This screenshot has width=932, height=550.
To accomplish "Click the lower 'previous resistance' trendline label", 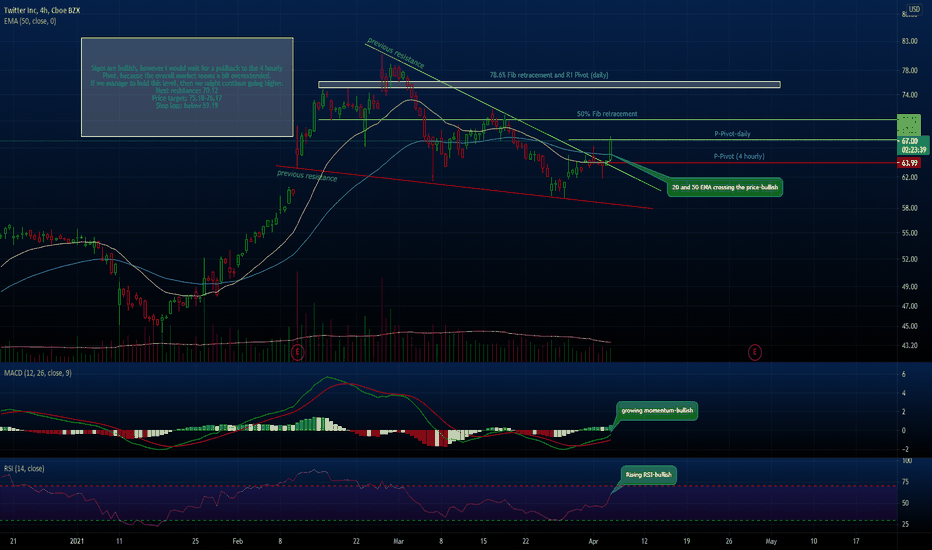I will (x=307, y=175).
